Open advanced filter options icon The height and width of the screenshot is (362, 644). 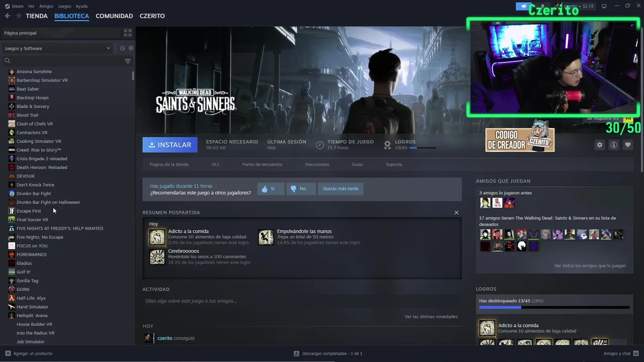pos(128,61)
